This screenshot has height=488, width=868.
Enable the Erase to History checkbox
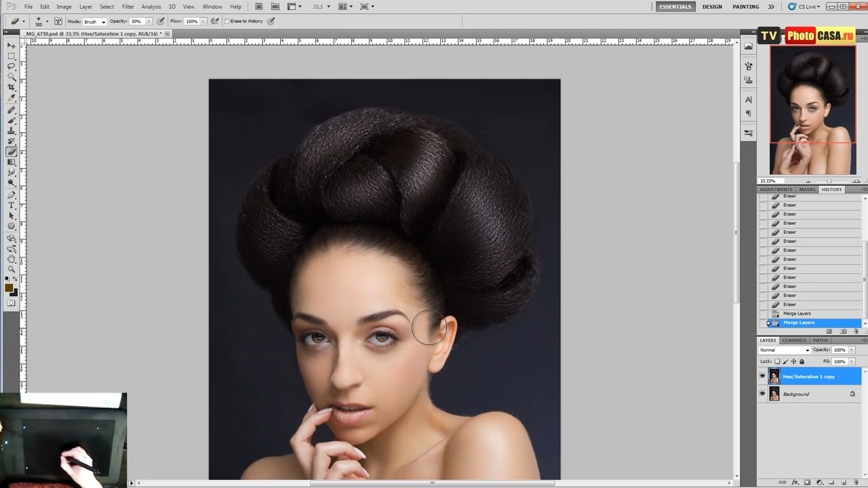(227, 21)
